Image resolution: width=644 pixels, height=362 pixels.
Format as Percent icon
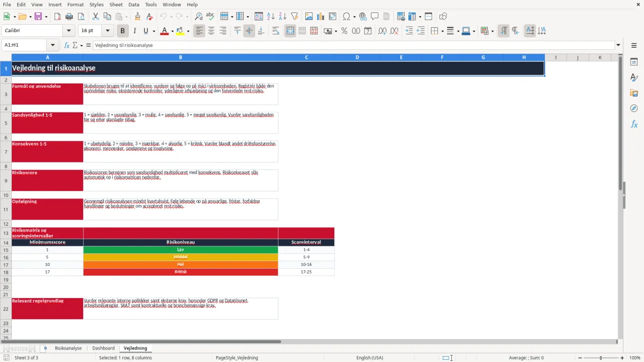(344, 31)
